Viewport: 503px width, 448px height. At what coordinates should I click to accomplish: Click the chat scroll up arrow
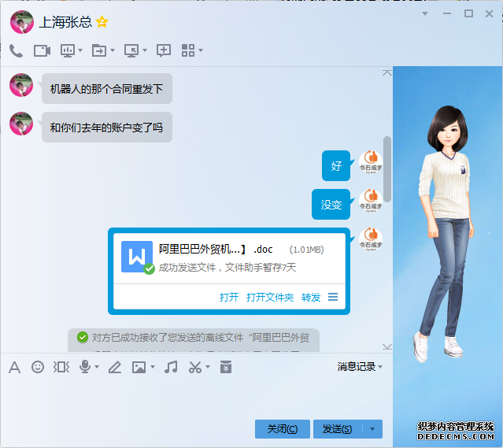[387, 73]
